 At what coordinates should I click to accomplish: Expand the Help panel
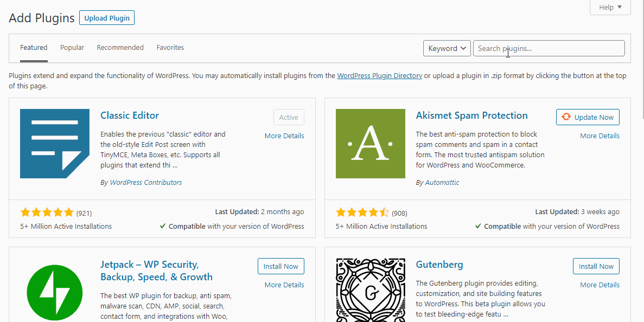(610, 8)
